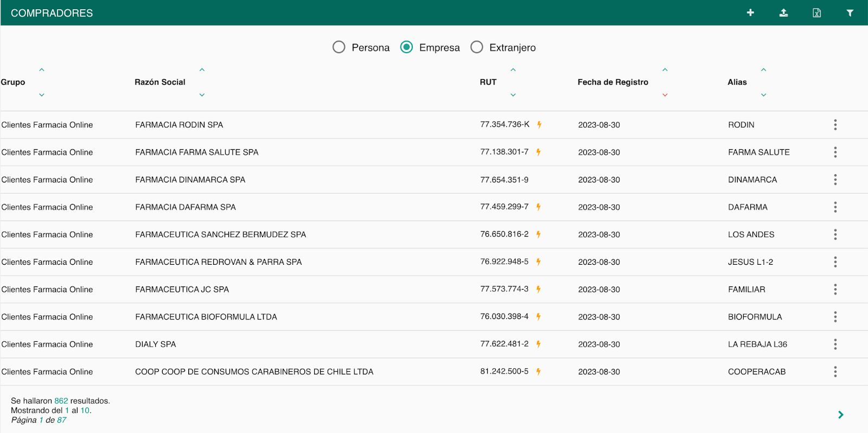Click the RUT 77.654.351-9 cell
The height and width of the screenshot is (433, 868).
(x=505, y=180)
